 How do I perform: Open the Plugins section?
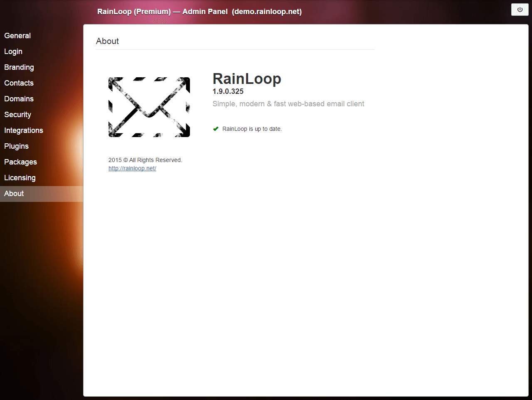click(x=16, y=146)
